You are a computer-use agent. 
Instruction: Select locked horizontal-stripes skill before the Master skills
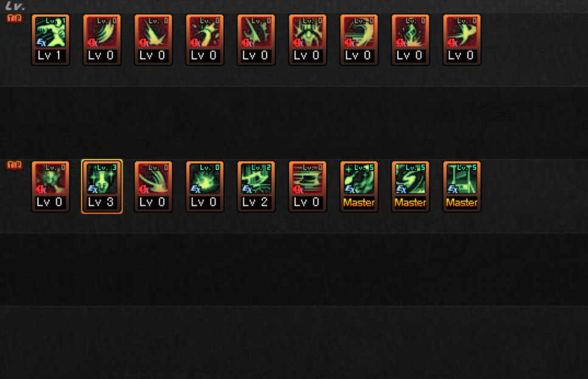click(307, 187)
